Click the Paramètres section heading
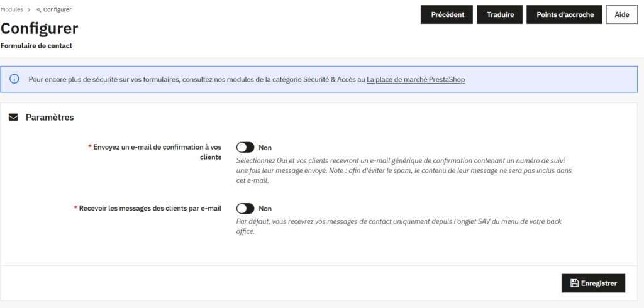 tap(50, 118)
